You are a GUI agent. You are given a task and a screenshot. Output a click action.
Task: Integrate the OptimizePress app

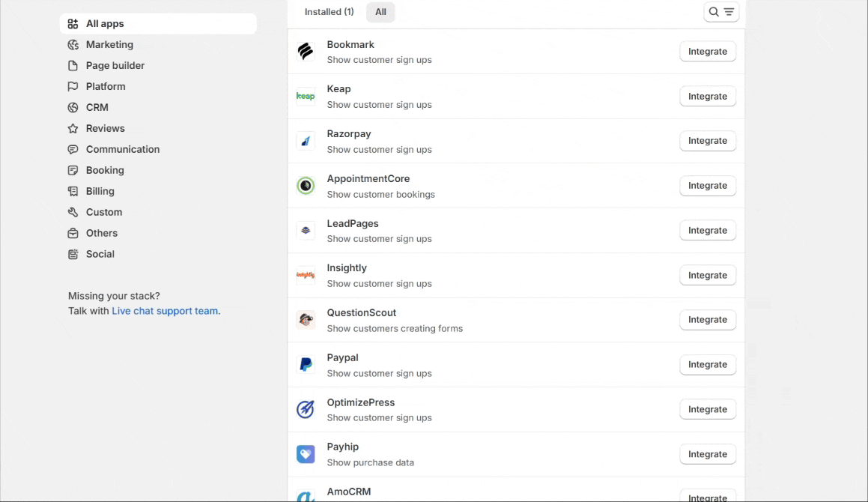click(708, 410)
